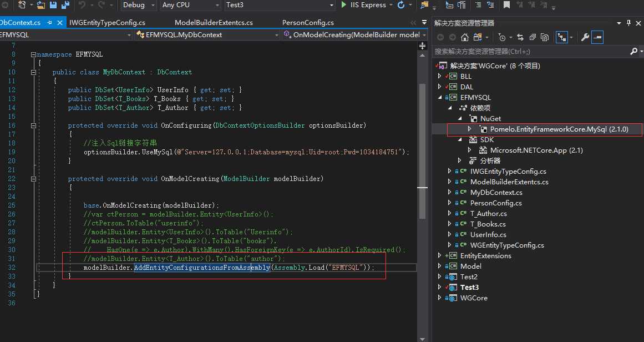This screenshot has width=644, height=342.
Task: Click the Solution Explorer search input field
Action: pyautogui.click(x=531, y=52)
